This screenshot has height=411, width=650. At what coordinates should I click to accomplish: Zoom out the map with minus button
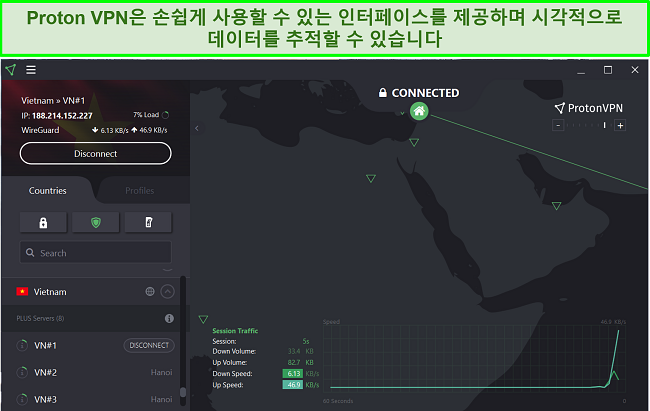[558, 125]
